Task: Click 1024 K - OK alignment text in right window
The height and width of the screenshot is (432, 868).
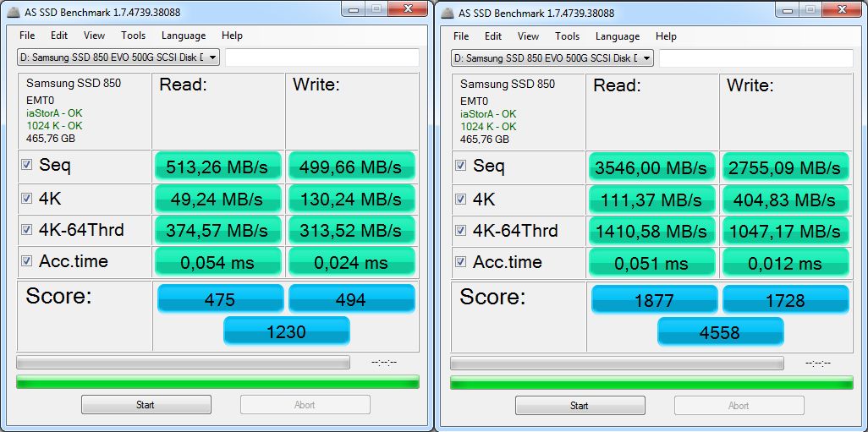Action: [488, 127]
